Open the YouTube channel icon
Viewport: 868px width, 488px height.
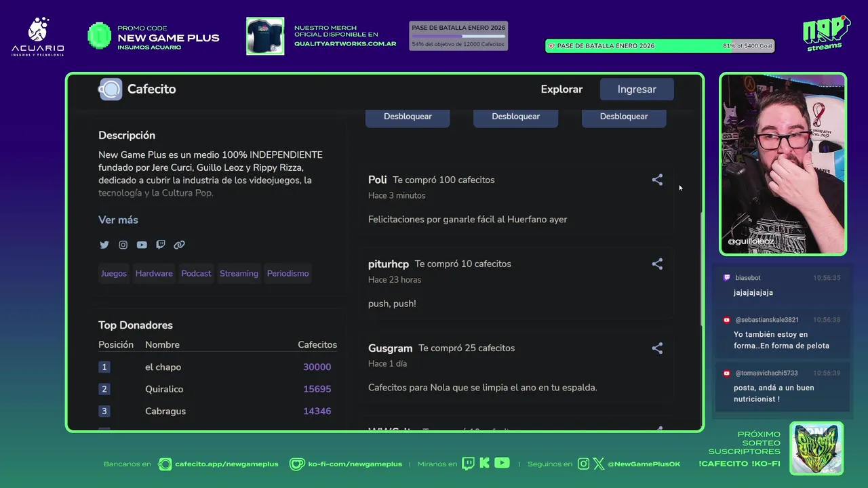(x=142, y=245)
